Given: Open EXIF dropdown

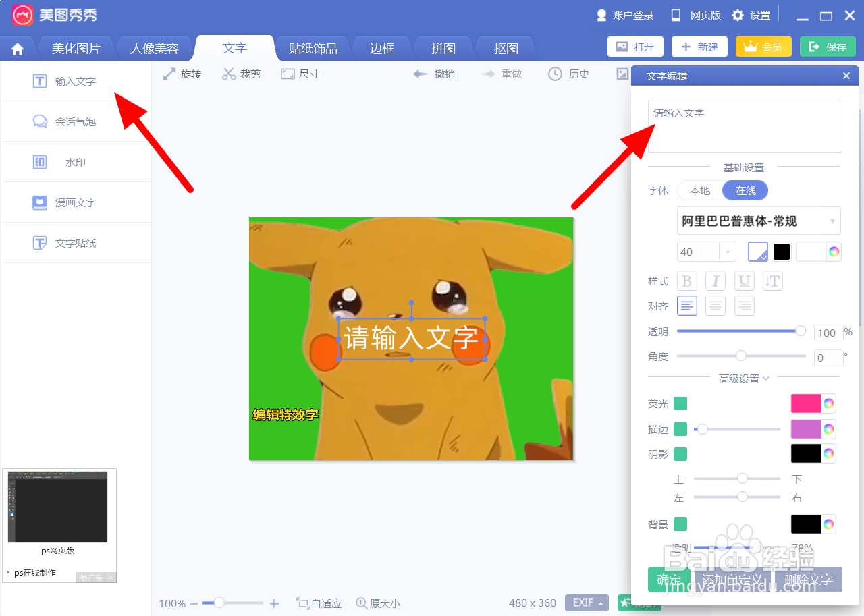Looking at the screenshot, I should tap(587, 603).
